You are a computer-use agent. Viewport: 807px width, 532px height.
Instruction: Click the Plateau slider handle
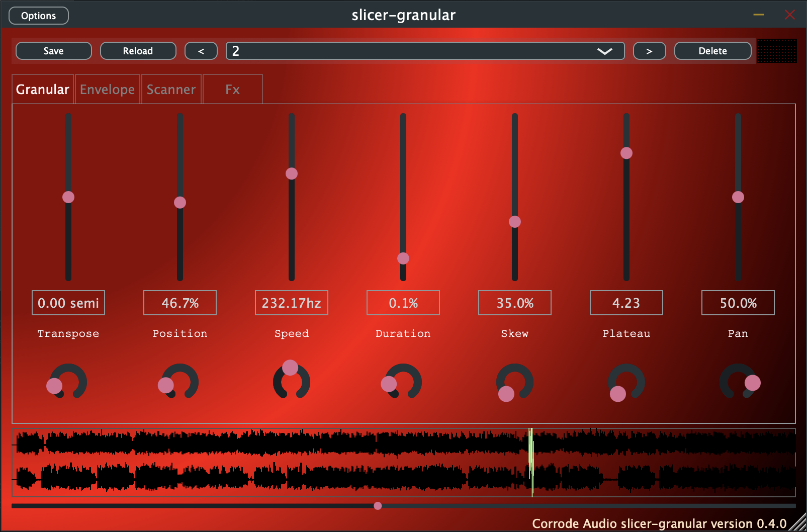(626, 153)
